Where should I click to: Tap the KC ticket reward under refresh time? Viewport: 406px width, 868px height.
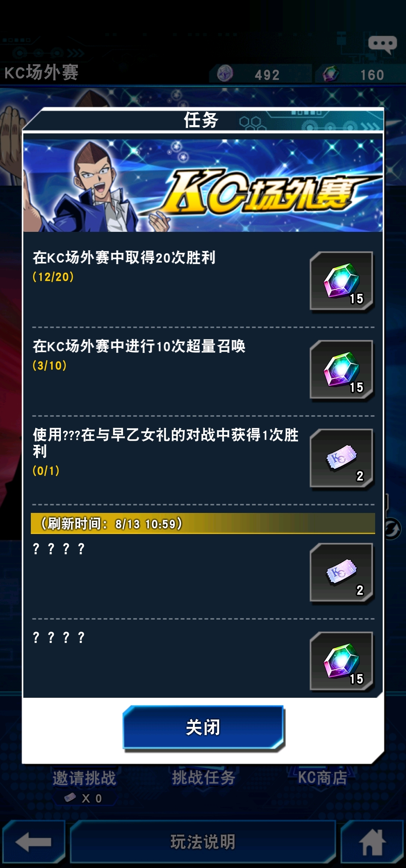point(341,573)
